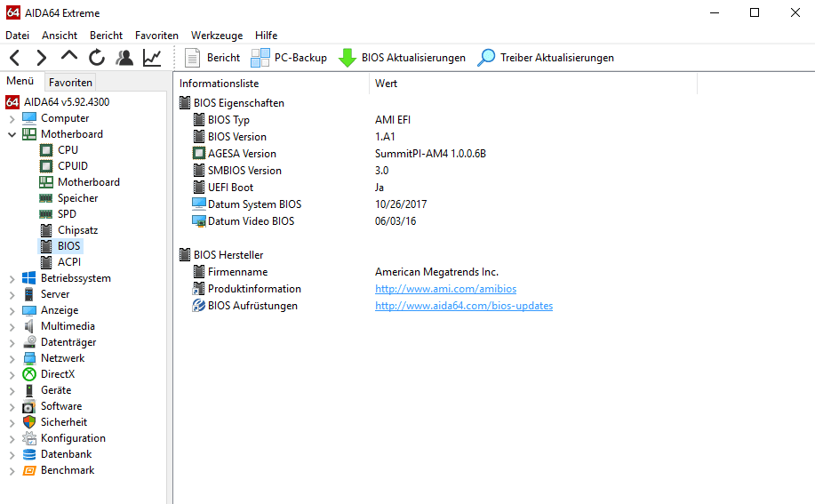This screenshot has height=504, width=815.
Task: Open the Werkzeuge menu
Action: [x=217, y=36]
